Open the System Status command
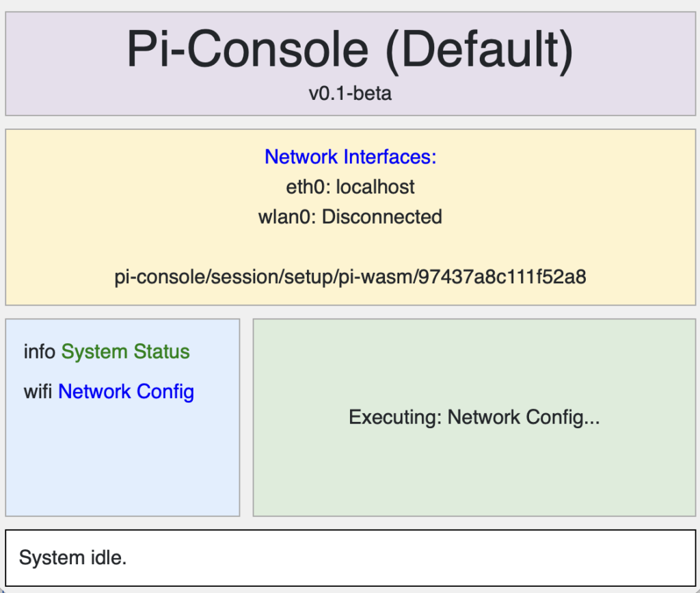 pyautogui.click(x=124, y=352)
